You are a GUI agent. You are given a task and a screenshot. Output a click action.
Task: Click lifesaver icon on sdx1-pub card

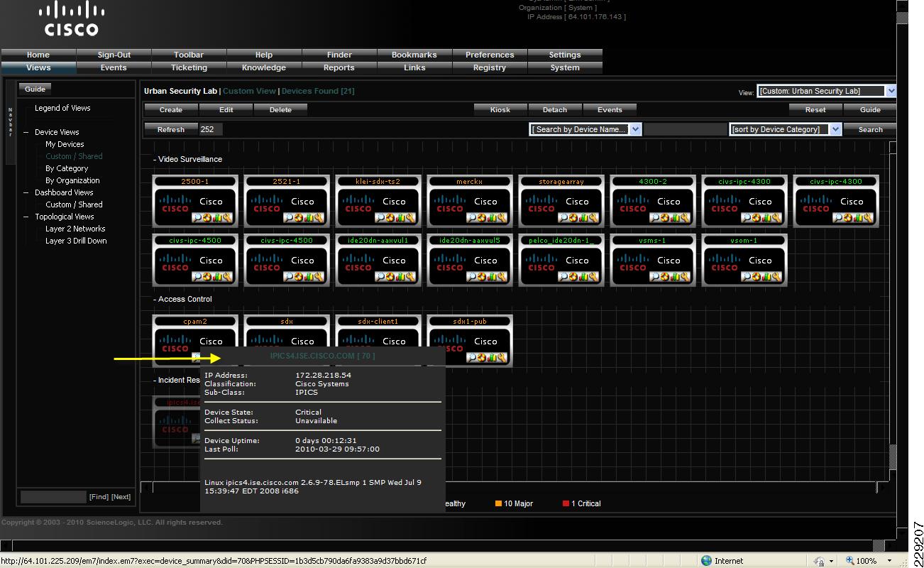[482, 357]
